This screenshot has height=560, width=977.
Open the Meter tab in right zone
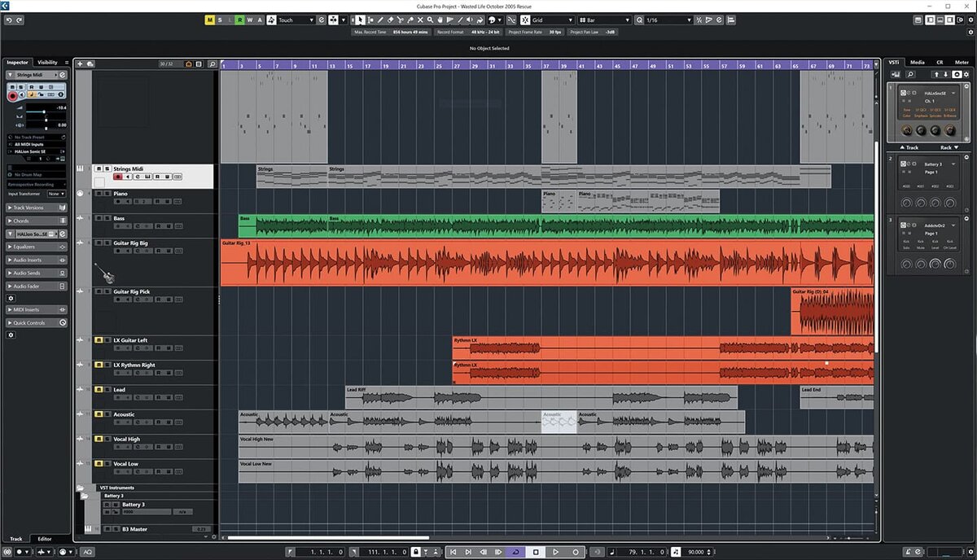tap(962, 62)
